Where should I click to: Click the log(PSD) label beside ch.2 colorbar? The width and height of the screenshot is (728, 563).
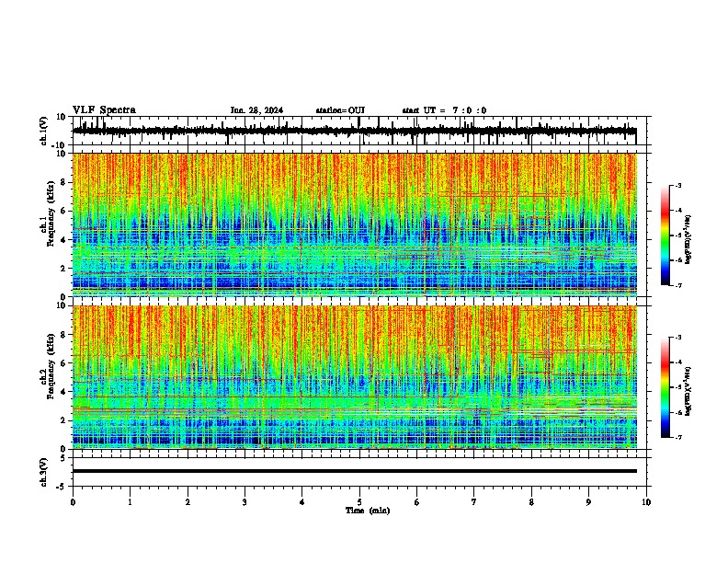pos(688,391)
